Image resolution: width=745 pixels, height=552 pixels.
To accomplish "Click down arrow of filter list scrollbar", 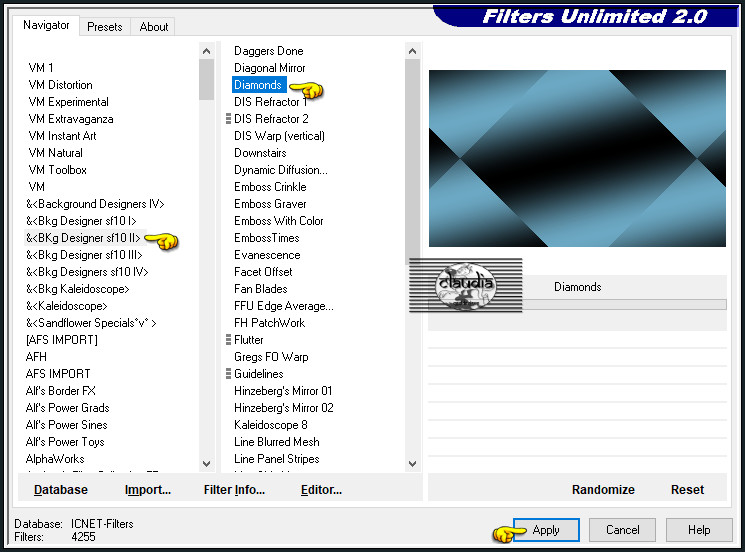I will [412, 464].
